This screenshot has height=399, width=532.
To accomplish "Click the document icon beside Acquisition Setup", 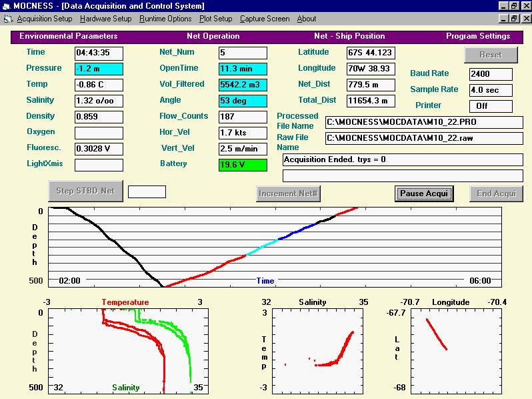I will (x=8, y=19).
